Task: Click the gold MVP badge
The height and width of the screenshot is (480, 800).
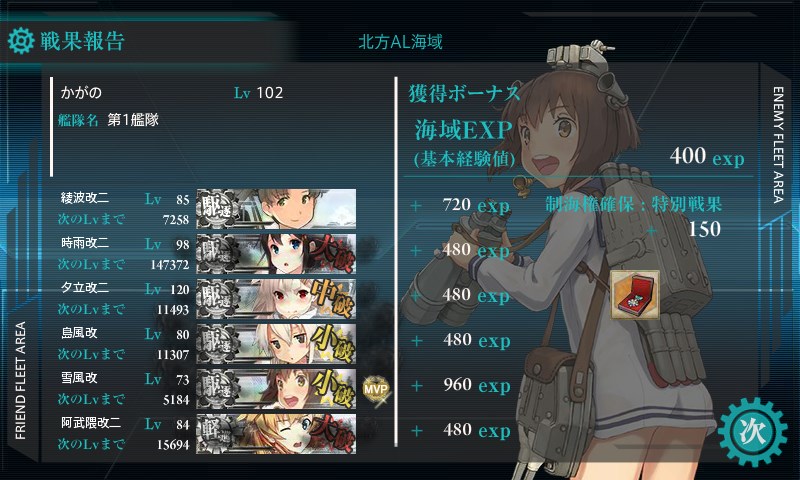Action: tap(376, 390)
